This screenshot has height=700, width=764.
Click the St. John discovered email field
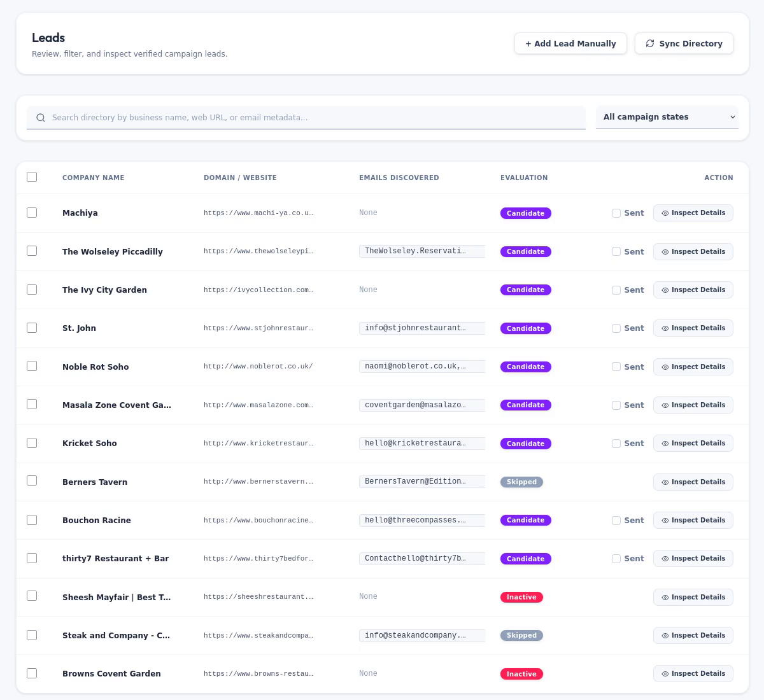422,328
